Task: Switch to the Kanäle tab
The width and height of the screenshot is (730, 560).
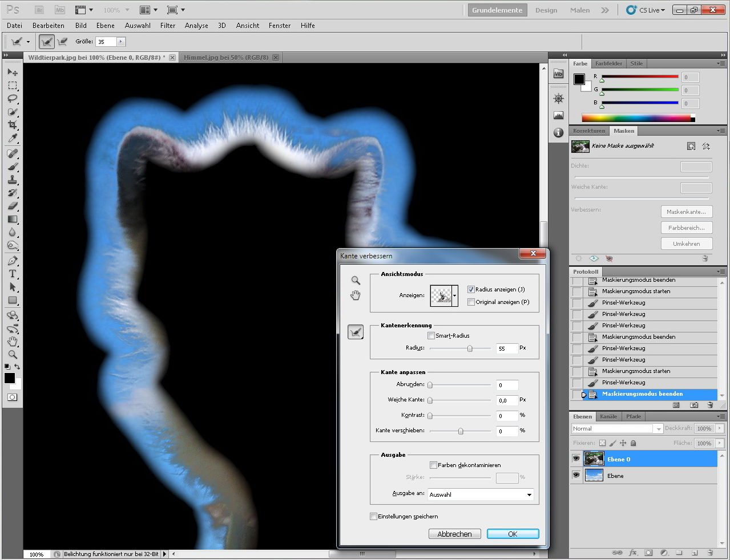Action: pos(608,417)
